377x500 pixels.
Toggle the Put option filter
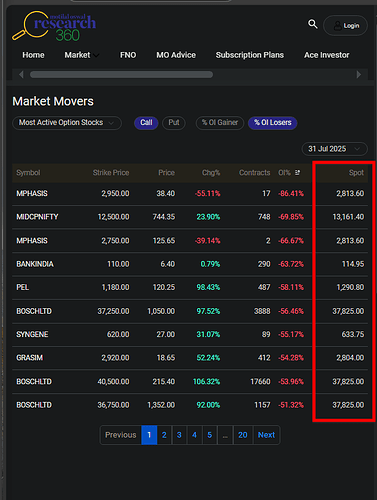click(174, 123)
